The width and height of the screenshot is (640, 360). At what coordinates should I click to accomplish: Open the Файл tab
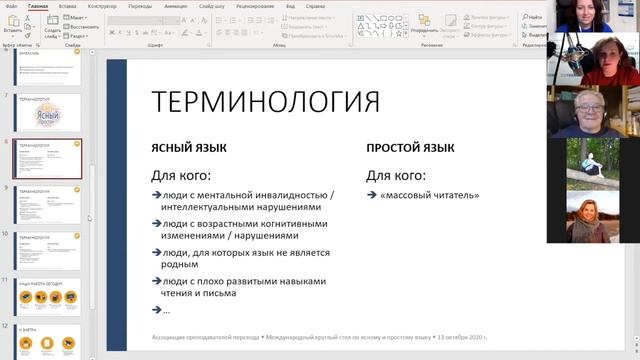(12, 6)
